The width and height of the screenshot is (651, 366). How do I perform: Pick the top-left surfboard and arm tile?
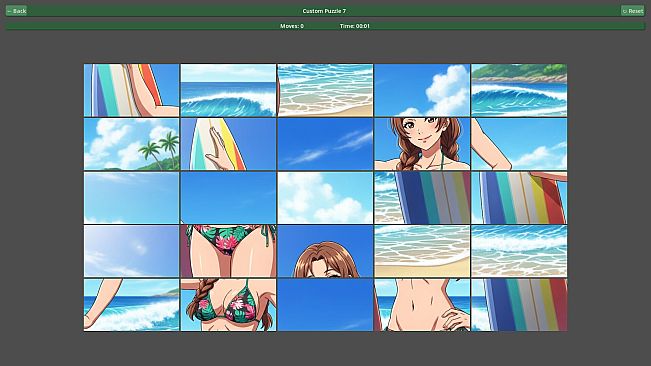[132, 90]
